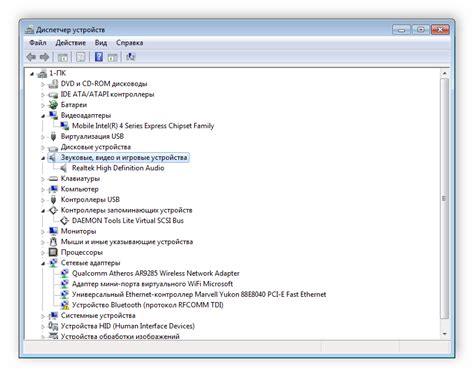
Task: Click the Процессоры chip icon
Action: (x=53, y=252)
